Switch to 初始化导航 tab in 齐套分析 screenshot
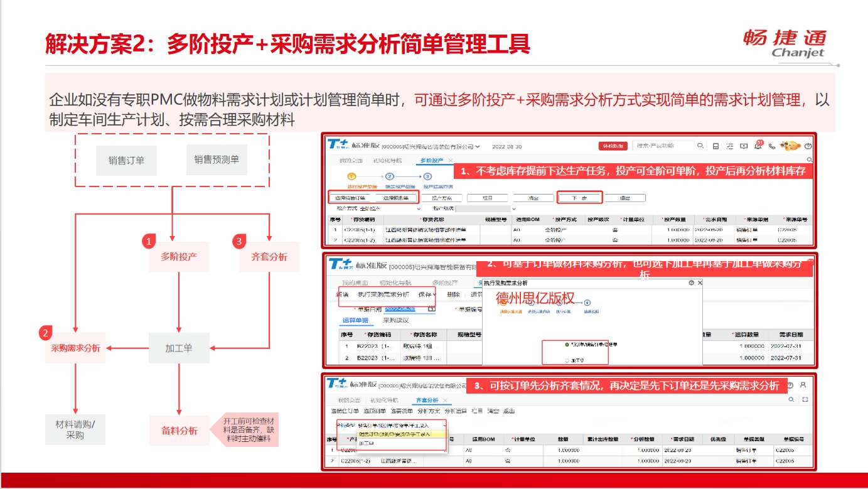 click(383, 400)
